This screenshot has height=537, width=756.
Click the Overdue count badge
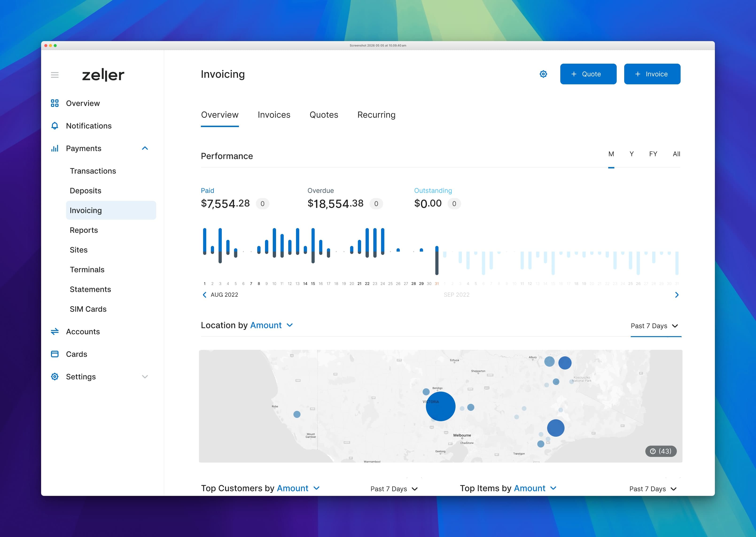click(x=376, y=204)
